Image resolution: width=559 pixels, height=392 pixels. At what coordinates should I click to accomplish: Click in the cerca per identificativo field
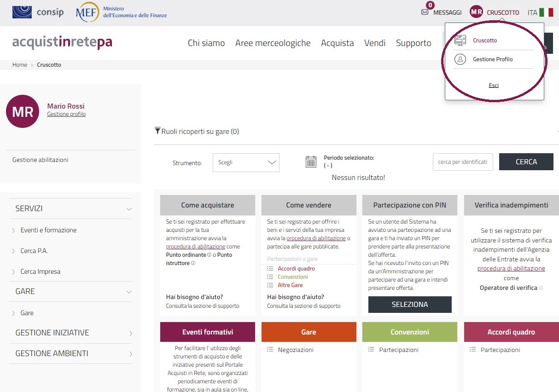(462, 162)
